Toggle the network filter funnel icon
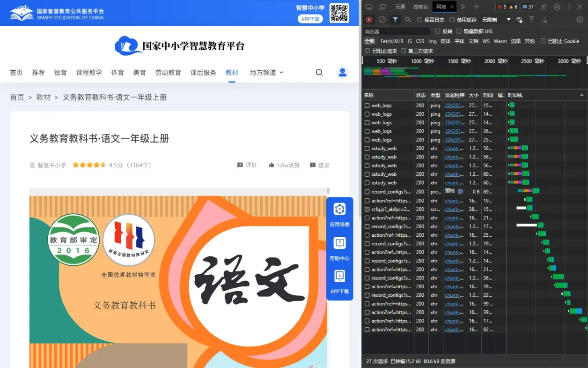This screenshot has width=588, height=368. click(396, 20)
